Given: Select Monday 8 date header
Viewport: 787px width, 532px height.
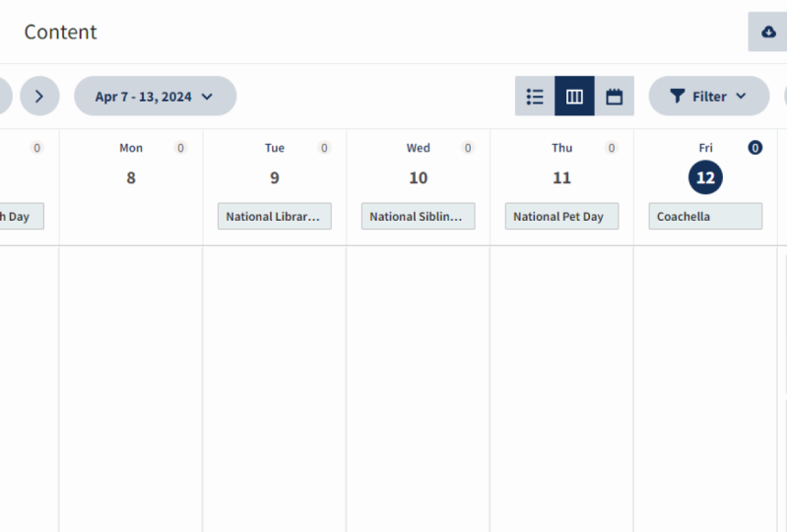Looking at the screenshot, I should [x=131, y=177].
